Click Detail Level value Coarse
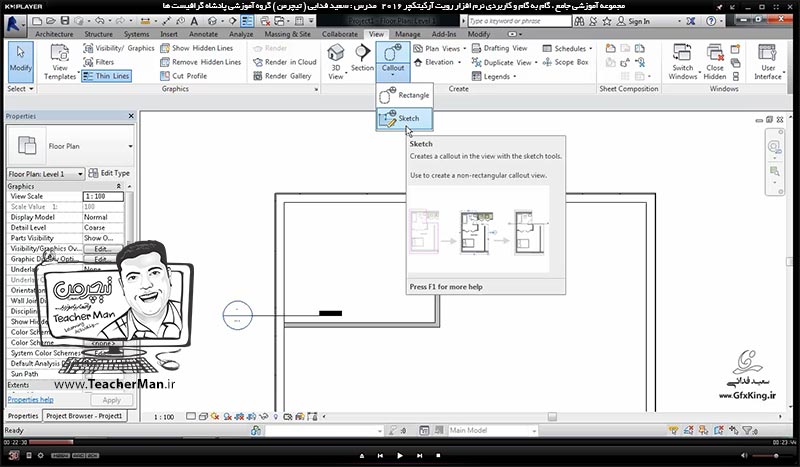Image resolution: width=800 pixels, height=467 pixels. point(103,228)
